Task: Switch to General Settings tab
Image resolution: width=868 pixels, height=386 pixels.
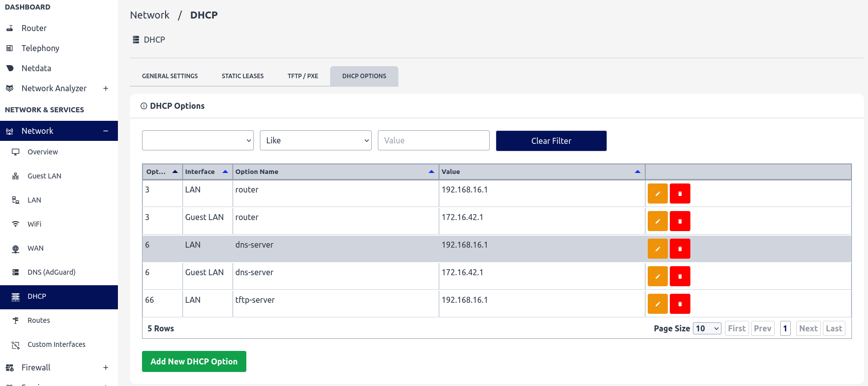Action: tap(170, 76)
